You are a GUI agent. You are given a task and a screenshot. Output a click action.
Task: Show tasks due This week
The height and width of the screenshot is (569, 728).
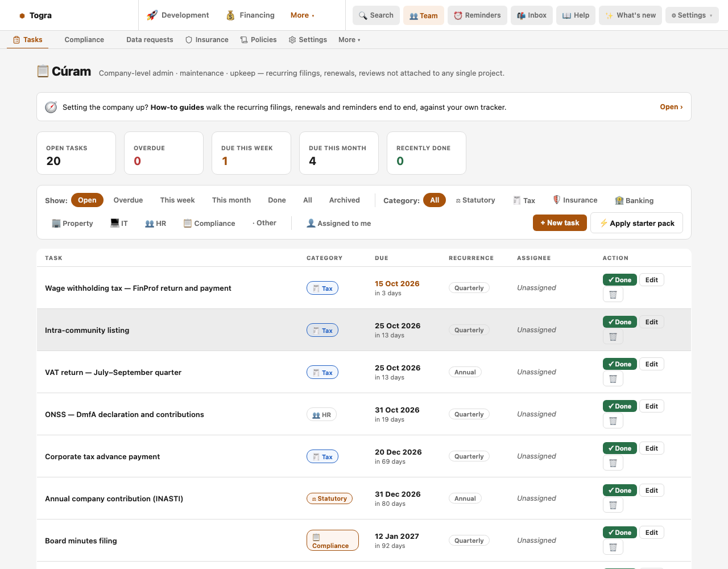click(x=177, y=200)
